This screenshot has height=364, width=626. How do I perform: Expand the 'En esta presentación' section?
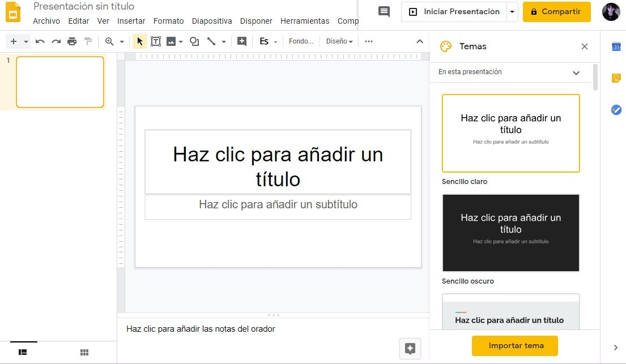(x=576, y=72)
